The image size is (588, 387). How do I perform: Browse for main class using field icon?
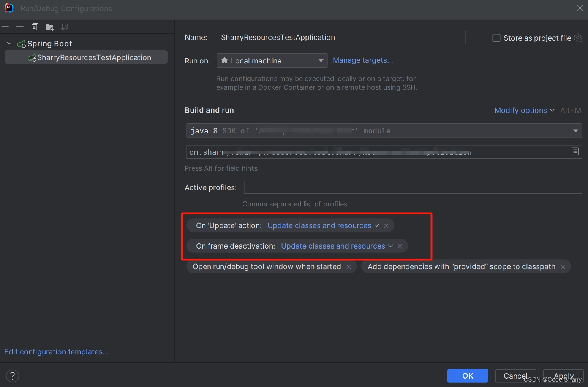click(x=575, y=151)
